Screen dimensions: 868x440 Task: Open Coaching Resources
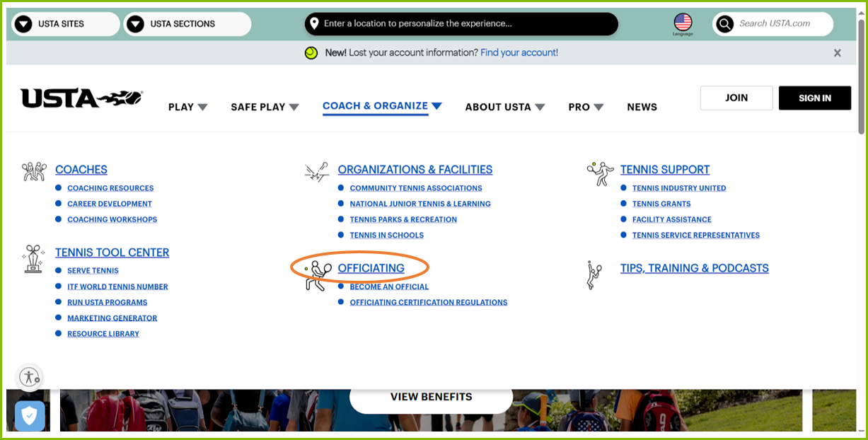click(110, 188)
